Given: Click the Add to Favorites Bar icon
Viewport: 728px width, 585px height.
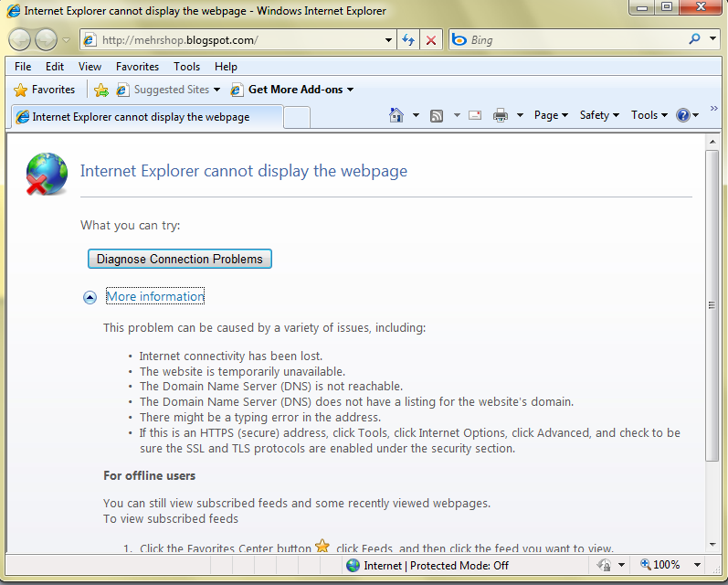Looking at the screenshot, I should coord(100,90).
